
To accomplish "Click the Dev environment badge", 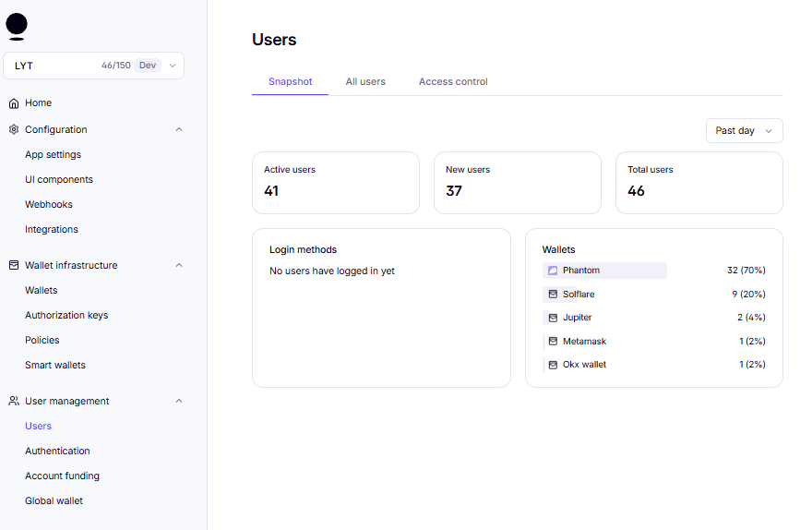I will tap(148, 66).
